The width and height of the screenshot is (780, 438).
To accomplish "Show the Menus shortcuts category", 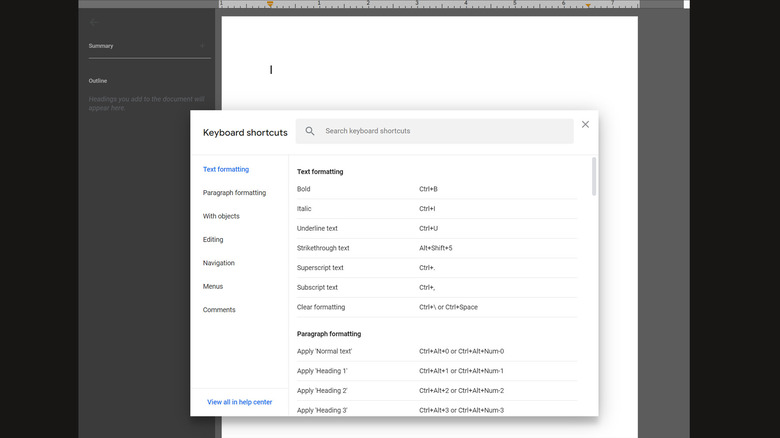I will (213, 286).
